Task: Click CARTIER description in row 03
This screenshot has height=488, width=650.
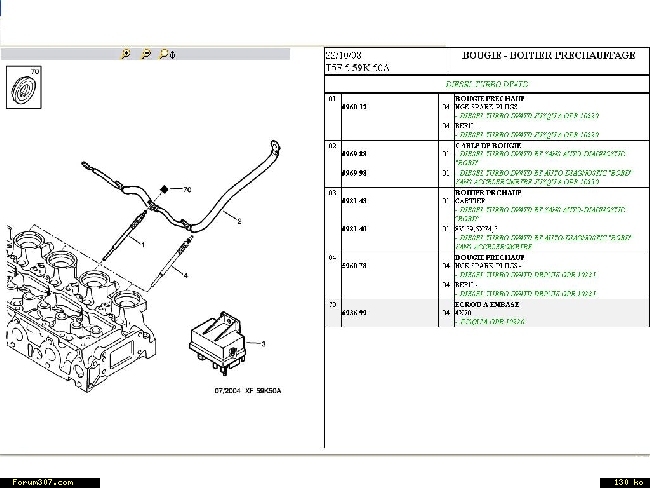Action: click(470, 201)
